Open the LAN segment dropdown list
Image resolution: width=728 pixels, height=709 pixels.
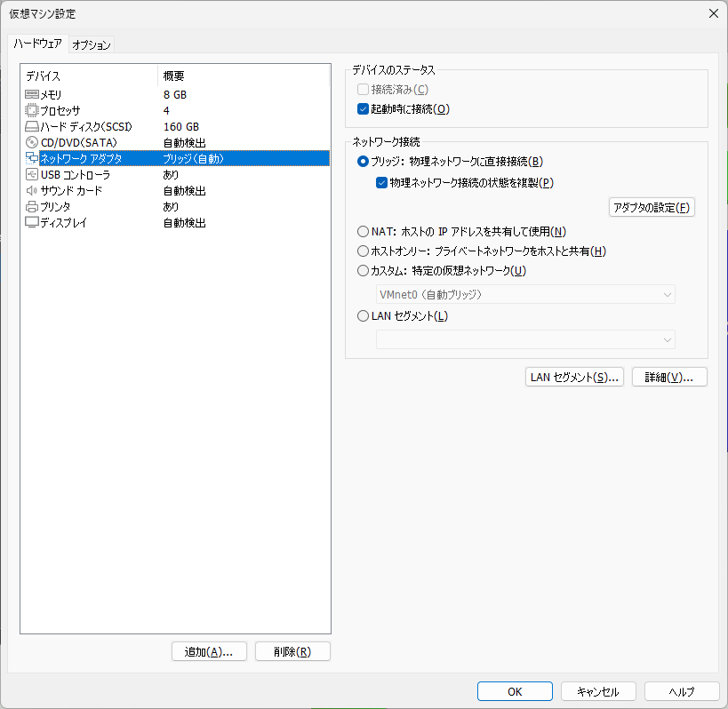(525, 339)
